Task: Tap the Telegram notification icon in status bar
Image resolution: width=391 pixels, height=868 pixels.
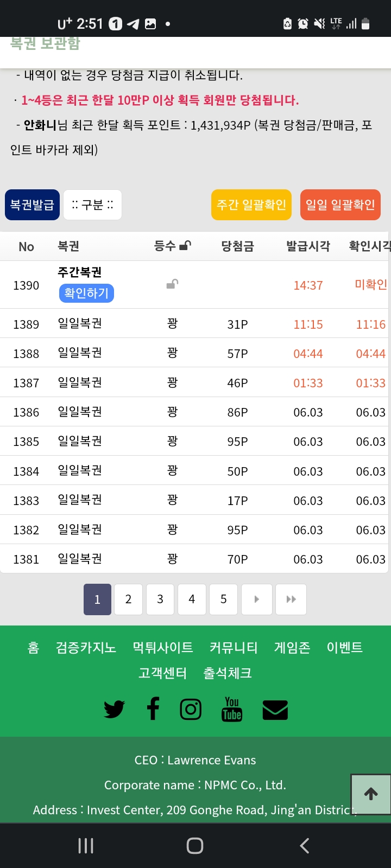Action: (x=133, y=24)
